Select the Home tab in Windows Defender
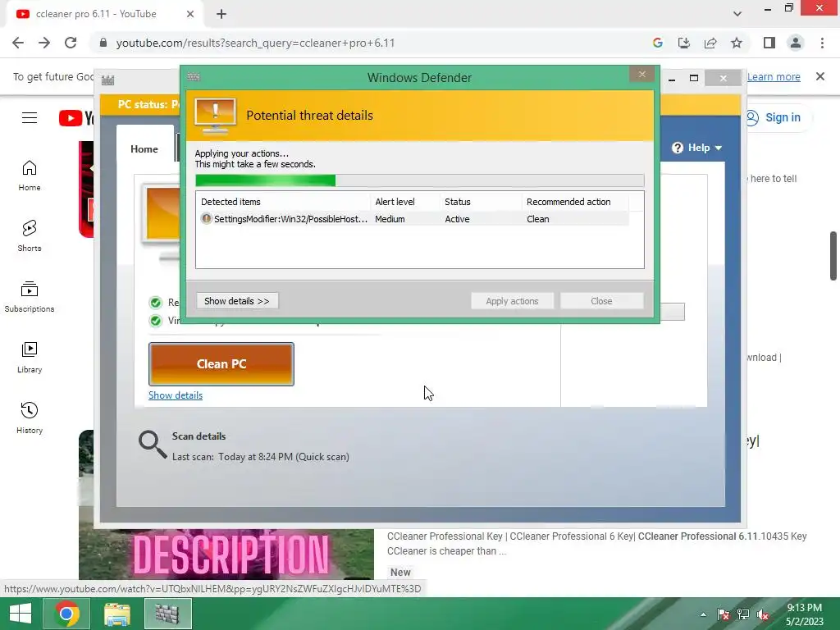 (x=144, y=149)
